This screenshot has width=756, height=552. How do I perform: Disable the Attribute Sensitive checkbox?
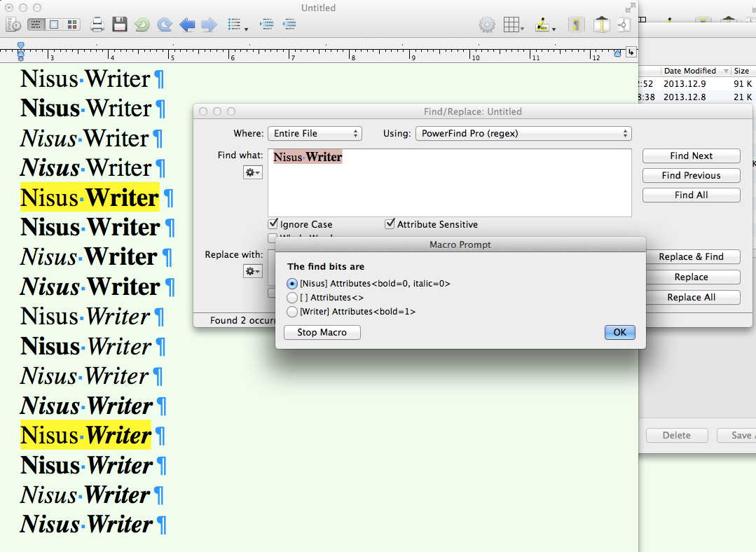coord(390,224)
